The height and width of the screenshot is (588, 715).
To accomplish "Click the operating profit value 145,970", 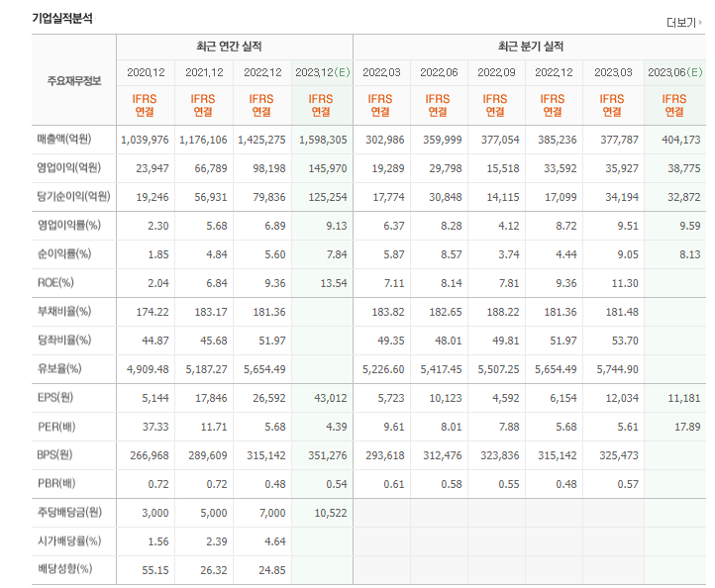I will tap(328, 168).
